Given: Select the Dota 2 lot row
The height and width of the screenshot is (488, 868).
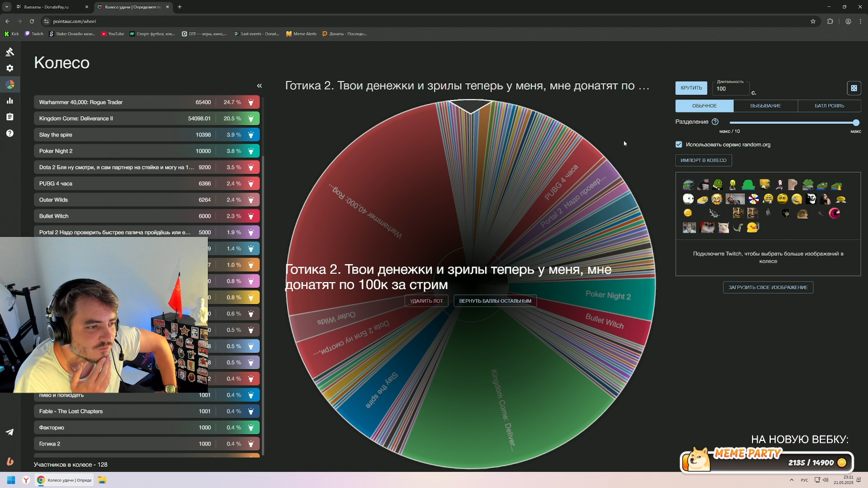Looking at the screenshot, I should pos(146,167).
